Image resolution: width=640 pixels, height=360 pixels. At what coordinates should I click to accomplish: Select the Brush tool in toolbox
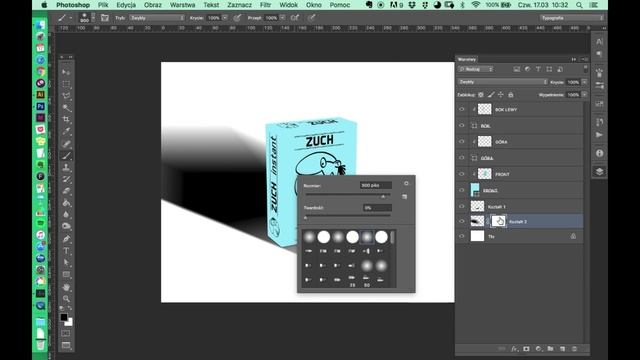point(66,156)
